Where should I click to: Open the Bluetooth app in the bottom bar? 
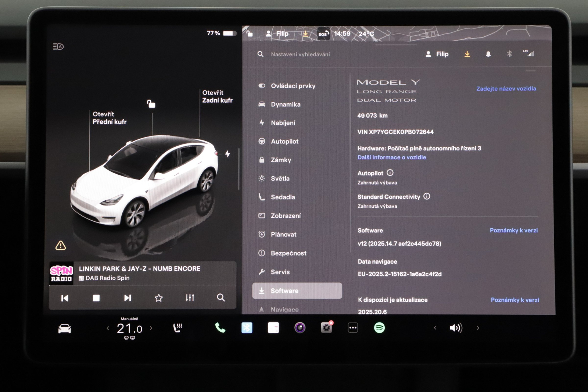[x=247, y=328]
